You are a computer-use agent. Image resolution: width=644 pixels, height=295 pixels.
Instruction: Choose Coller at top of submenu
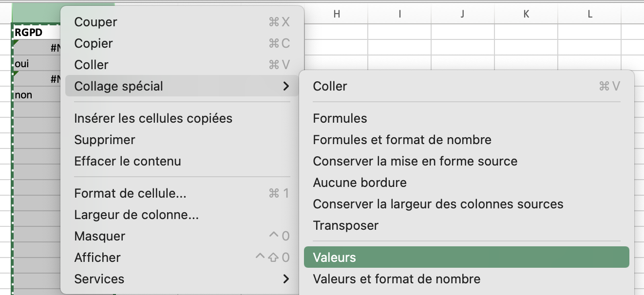tap(330, 86)
